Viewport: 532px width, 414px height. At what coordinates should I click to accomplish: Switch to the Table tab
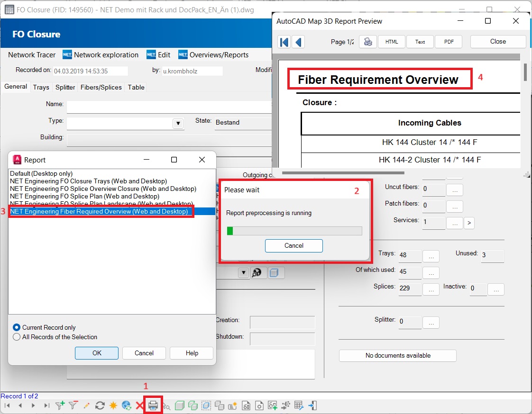pyautogui.click(x=136, y=88)
